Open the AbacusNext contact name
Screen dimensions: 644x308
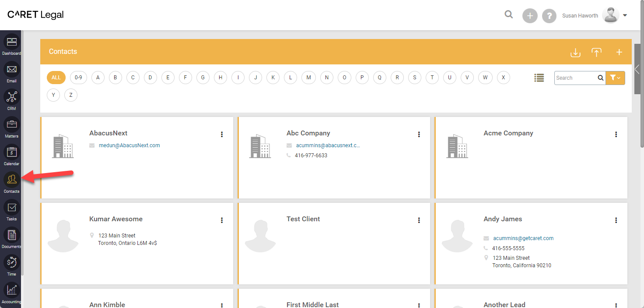pos(108,133)
